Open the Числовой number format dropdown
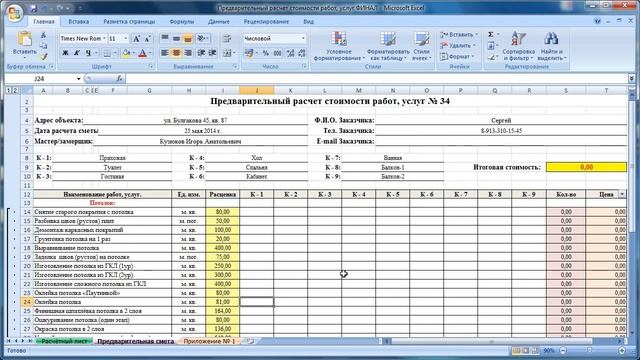The image size is (640, 360). pos(303,38)
